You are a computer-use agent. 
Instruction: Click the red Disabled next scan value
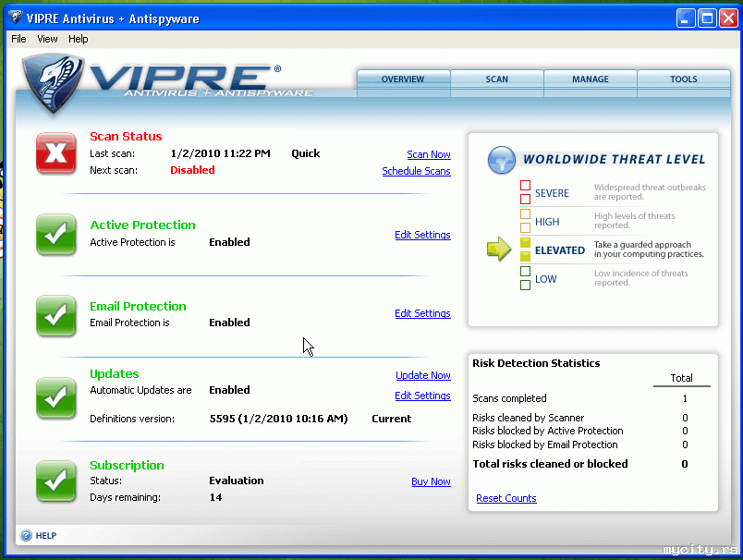coord(192,170)
